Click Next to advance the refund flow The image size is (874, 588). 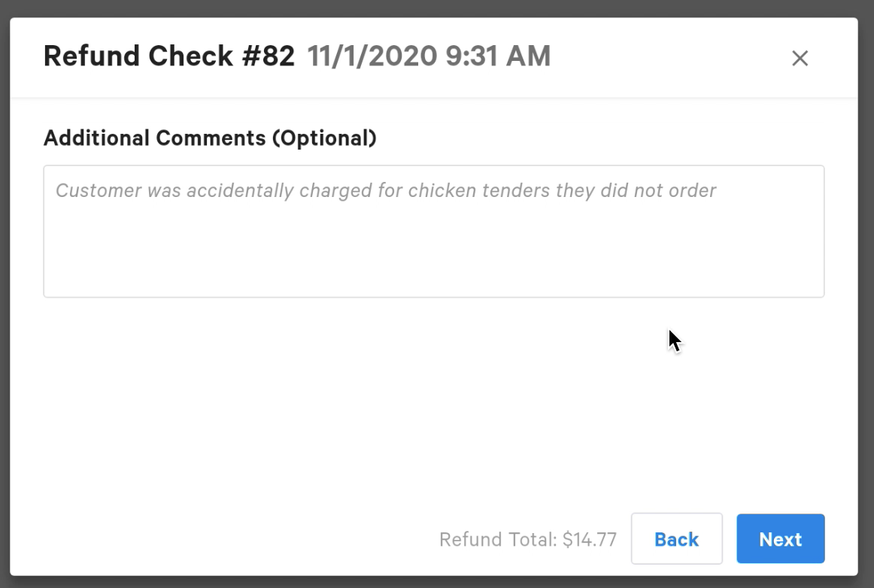click(x=780, y=538)
